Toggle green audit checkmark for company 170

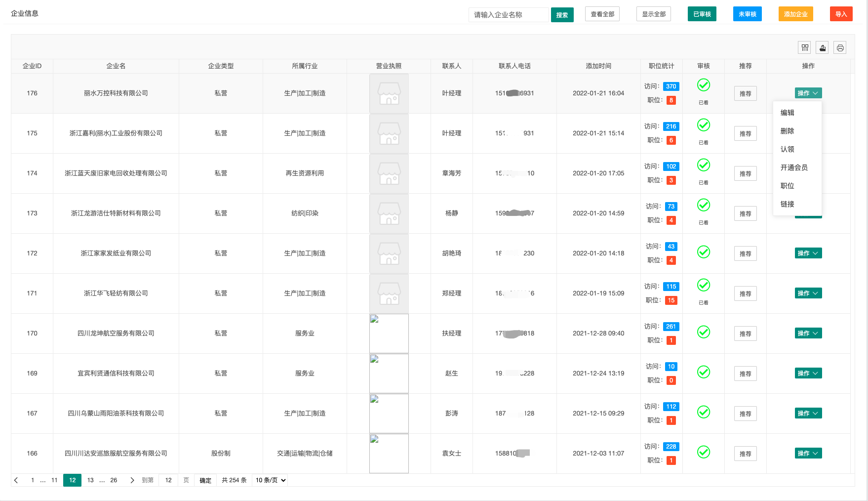pos(704,332)
